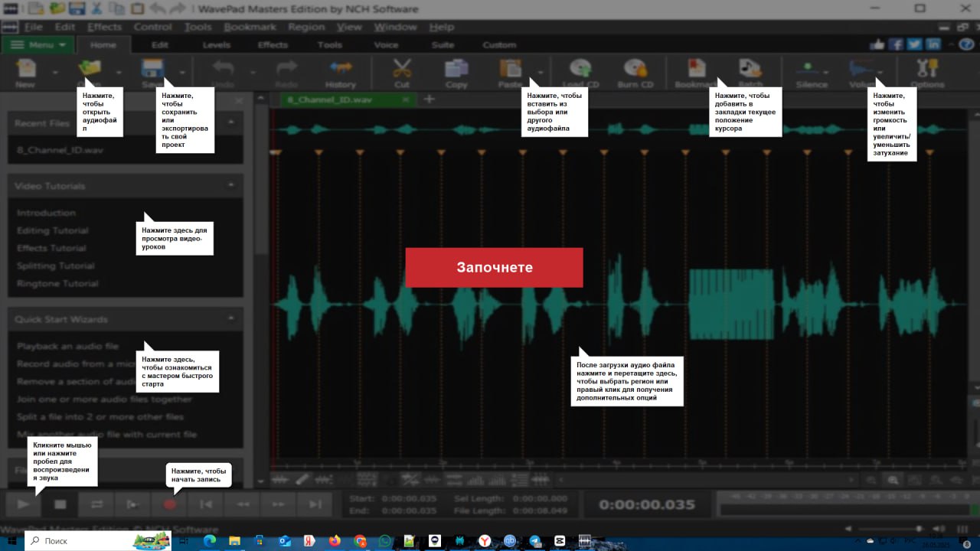Click the Save floppy disk icon
The height and width of the screenshot is (551, 980).
point(152,69)
